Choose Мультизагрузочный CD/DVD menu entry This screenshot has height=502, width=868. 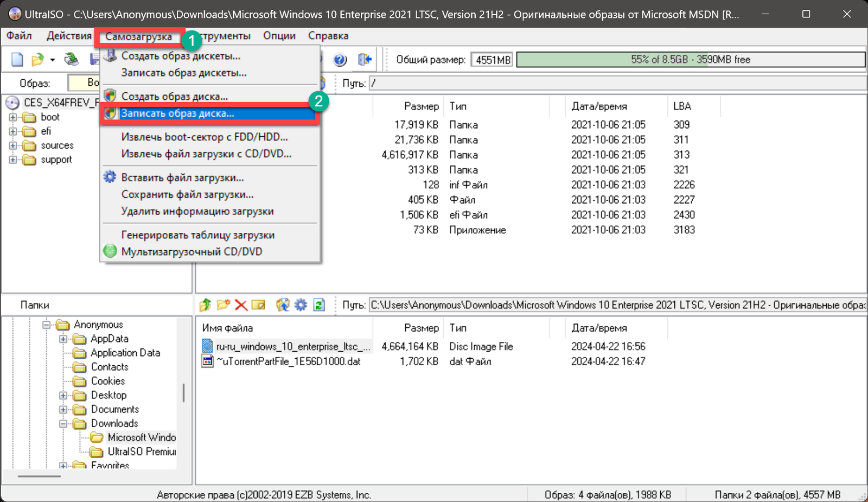pyautogui.click(x=210, y=252)
